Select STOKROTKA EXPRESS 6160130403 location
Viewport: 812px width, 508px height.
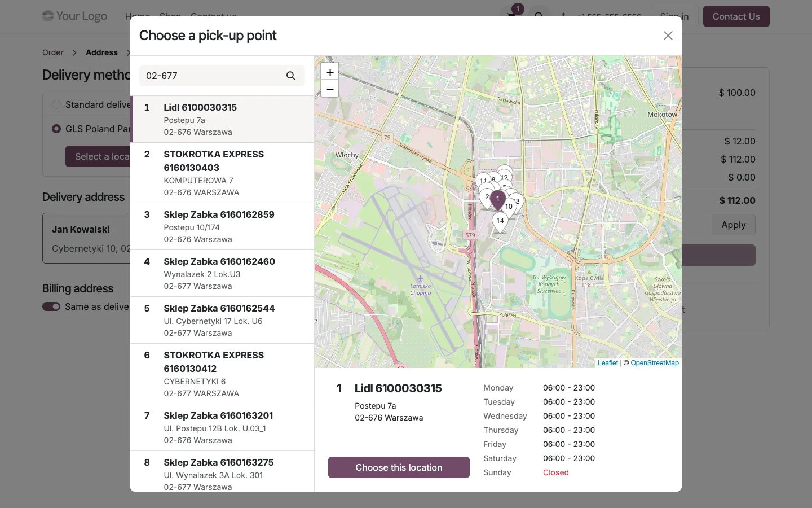[222, 173]
